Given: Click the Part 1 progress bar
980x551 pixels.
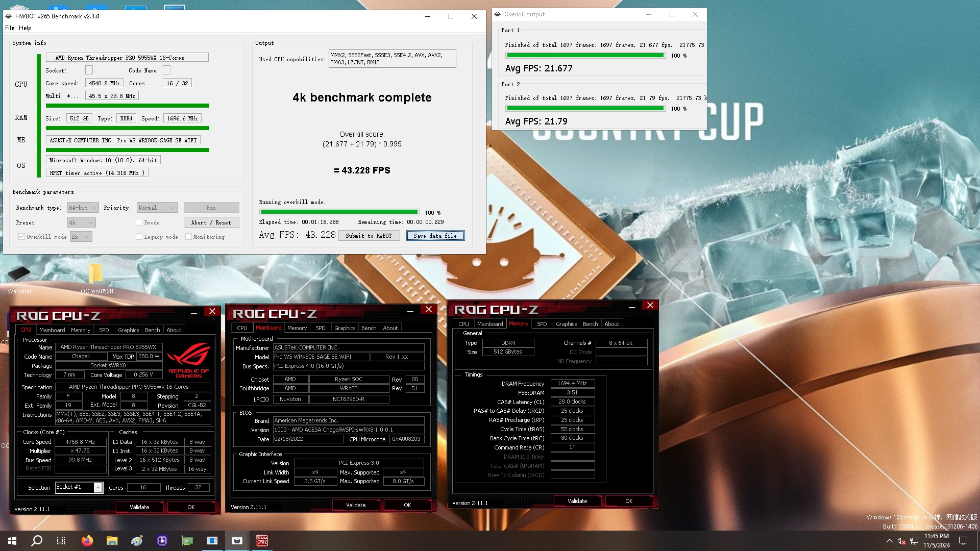Looking at the screenshot, I should [585, 56].
